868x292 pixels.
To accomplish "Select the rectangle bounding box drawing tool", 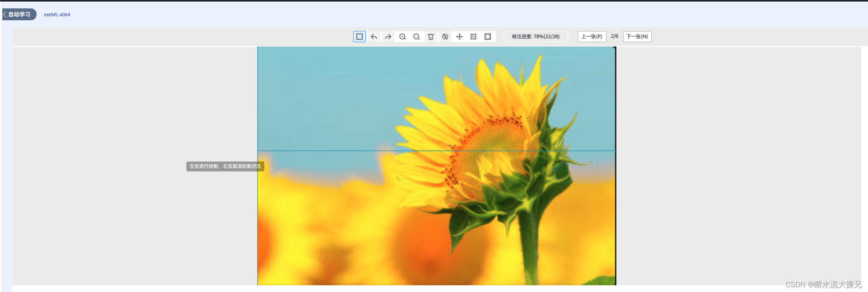I will 359,37.
